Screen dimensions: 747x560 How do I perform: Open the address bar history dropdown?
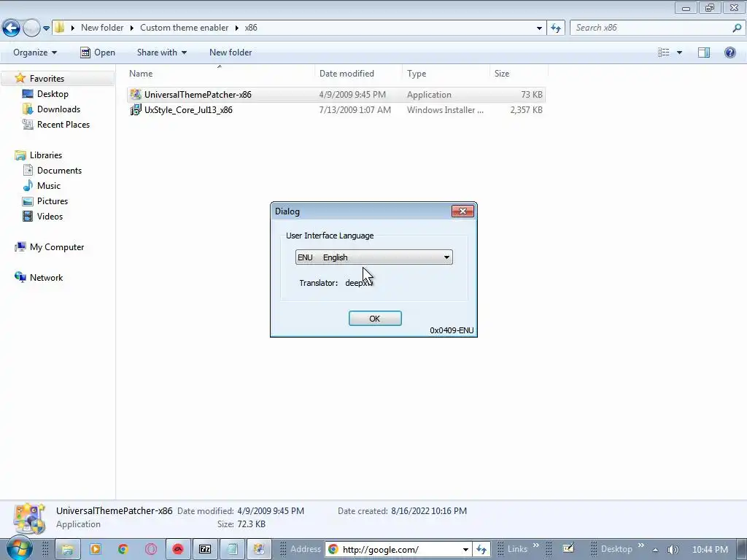tap(539, 28)
